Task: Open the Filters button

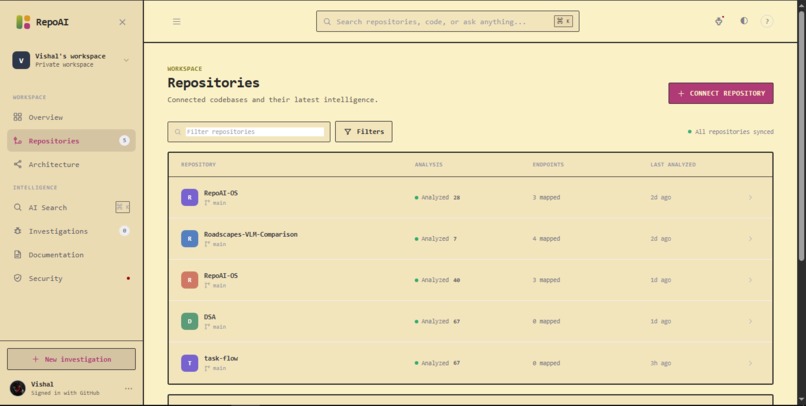Action: pos(363,132)
